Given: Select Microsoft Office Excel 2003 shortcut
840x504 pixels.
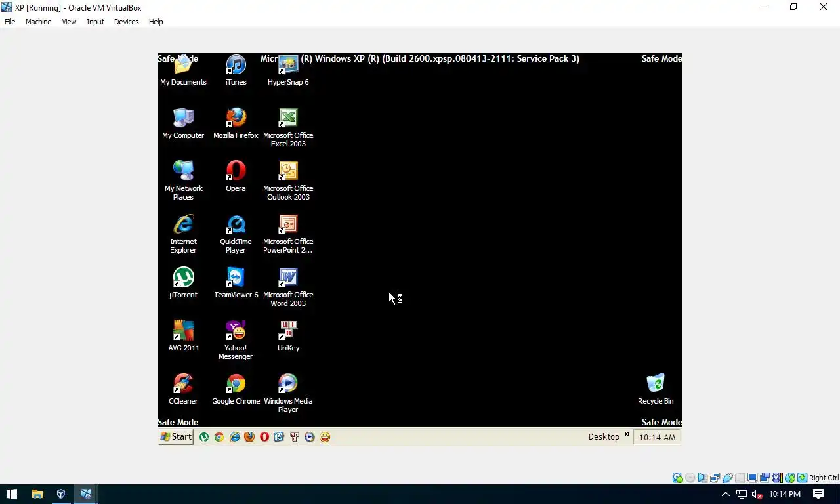Looking at the screenshot, I should point(288,127).
